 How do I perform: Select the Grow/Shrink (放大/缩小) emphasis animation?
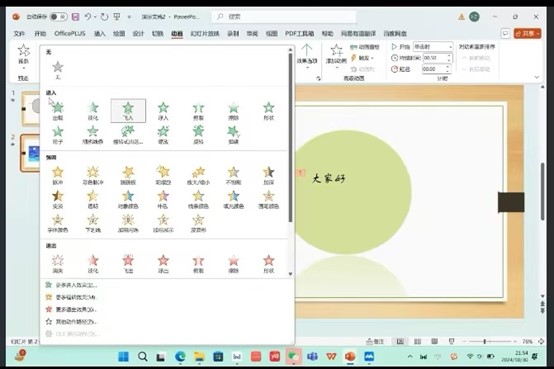click(x=198, y=176)
